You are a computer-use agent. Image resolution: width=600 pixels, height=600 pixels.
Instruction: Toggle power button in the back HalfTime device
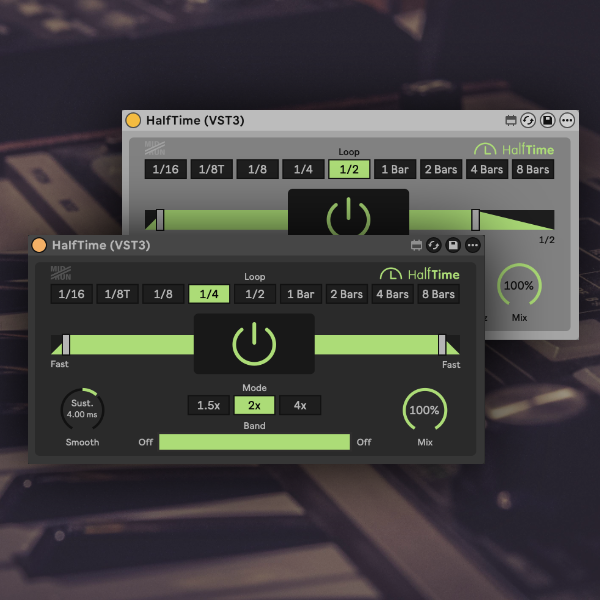[348, 217]
